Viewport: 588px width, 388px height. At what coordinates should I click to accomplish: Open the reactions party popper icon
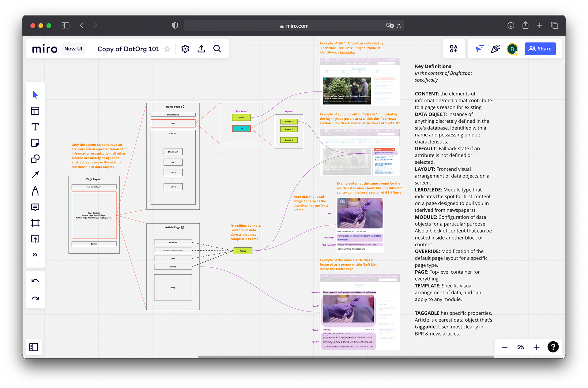point(495,49)
